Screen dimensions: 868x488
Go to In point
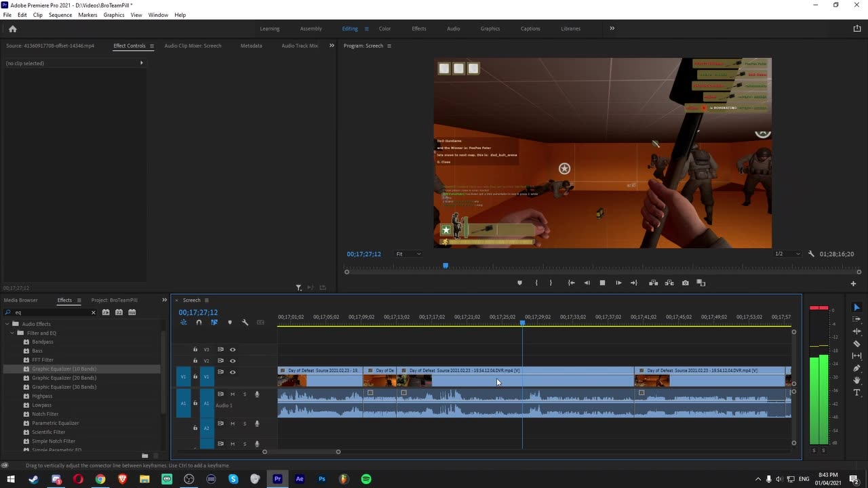click(x=571, y=283)
